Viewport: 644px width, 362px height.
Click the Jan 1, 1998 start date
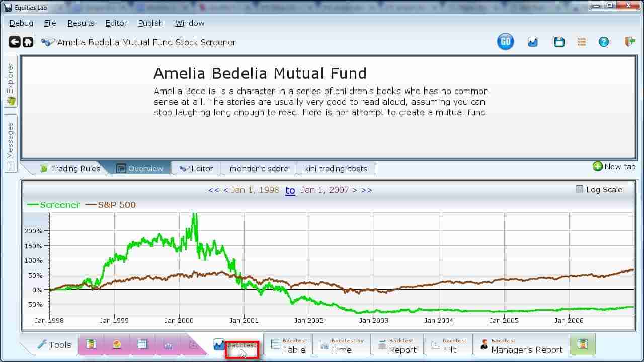tap(255, 190)
